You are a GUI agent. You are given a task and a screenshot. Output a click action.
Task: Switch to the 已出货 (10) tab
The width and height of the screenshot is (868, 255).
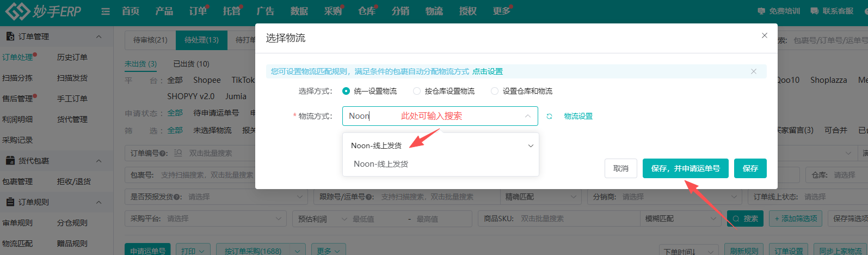coord(191,64)
